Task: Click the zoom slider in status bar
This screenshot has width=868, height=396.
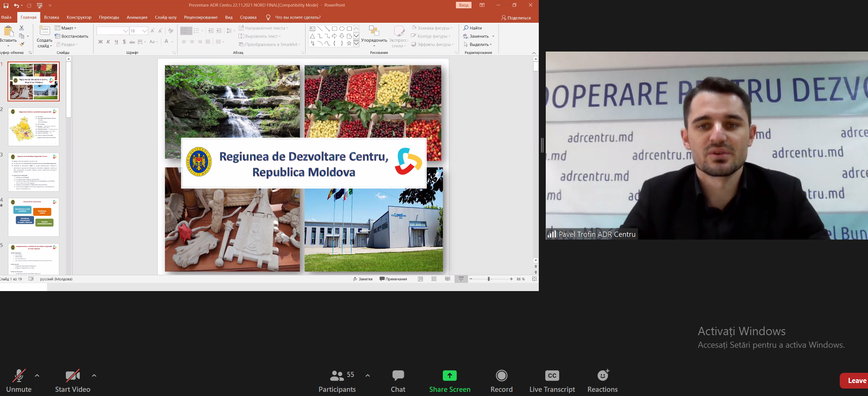Action: tap(489, 279)
